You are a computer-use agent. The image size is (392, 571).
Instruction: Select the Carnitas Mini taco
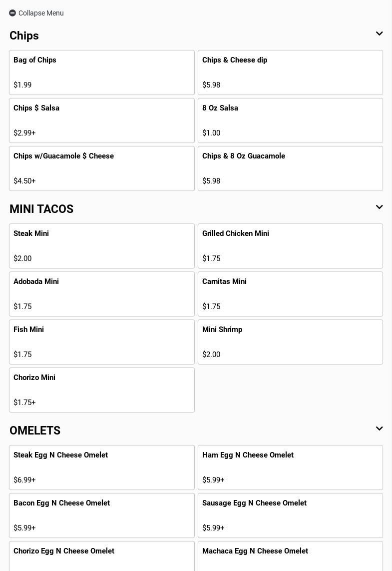point(290,294)
